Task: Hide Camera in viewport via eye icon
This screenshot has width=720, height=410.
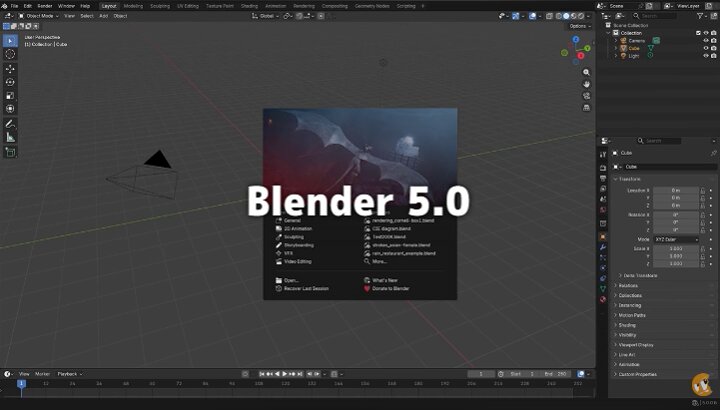Action: tap(706, 40)
